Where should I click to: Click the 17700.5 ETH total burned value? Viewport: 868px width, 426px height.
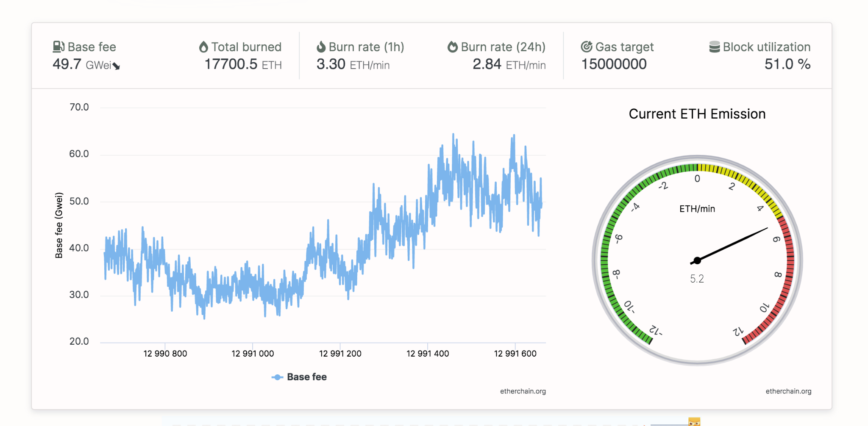[243, 64]
